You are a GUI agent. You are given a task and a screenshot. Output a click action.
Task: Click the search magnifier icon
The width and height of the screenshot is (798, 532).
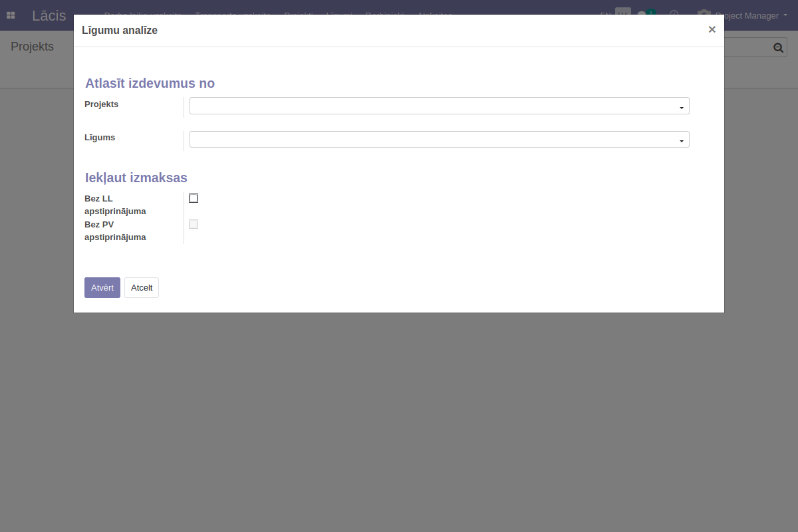[778, 47]
